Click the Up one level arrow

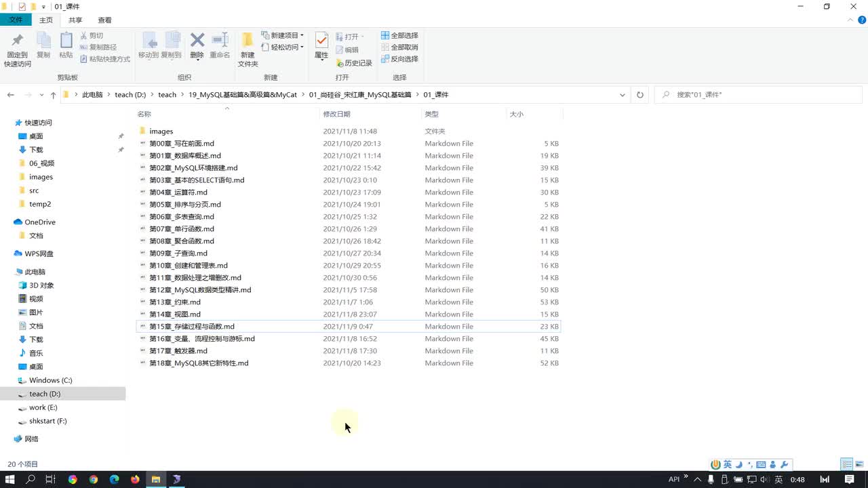click(x=54, y=95)
